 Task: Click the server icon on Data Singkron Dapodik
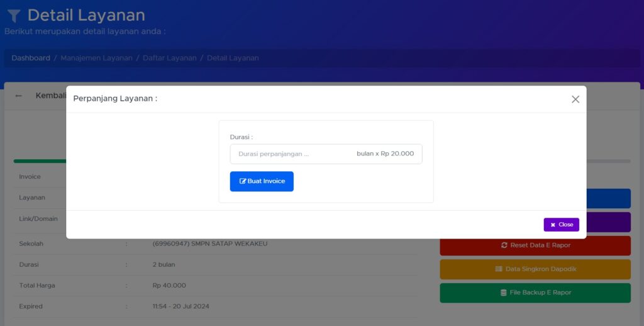[x=499, y=269]
